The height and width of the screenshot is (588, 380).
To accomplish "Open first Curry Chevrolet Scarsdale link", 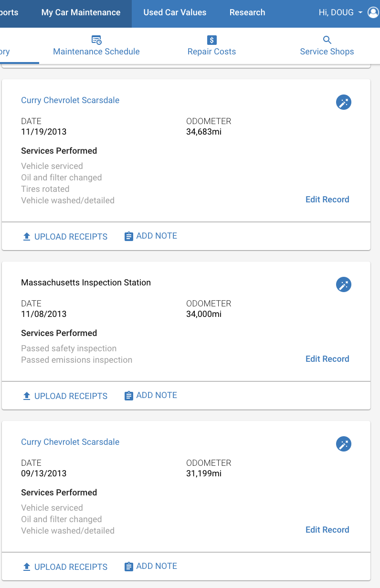I will click(70, 100).
